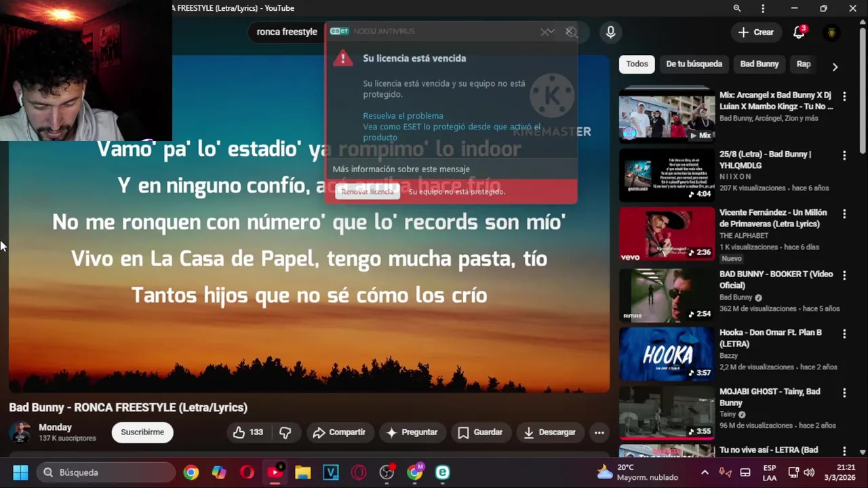Click 'Más información sobre este mensaje'

(401, 169)
